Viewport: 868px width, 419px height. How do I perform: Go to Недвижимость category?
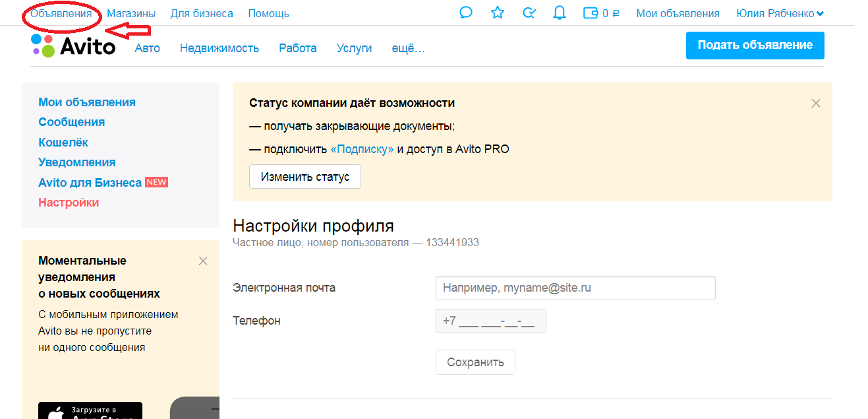[219, 48]
